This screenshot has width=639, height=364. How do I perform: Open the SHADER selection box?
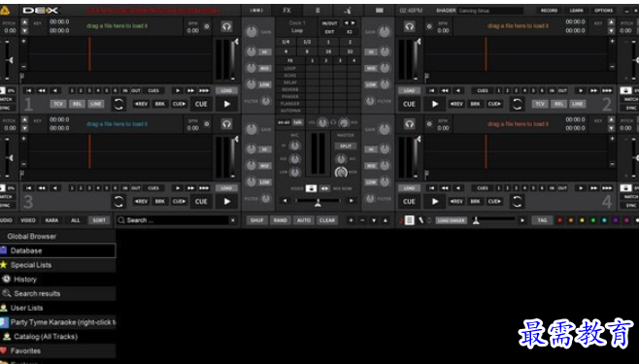pyautogui.click(x=490, y=11)
